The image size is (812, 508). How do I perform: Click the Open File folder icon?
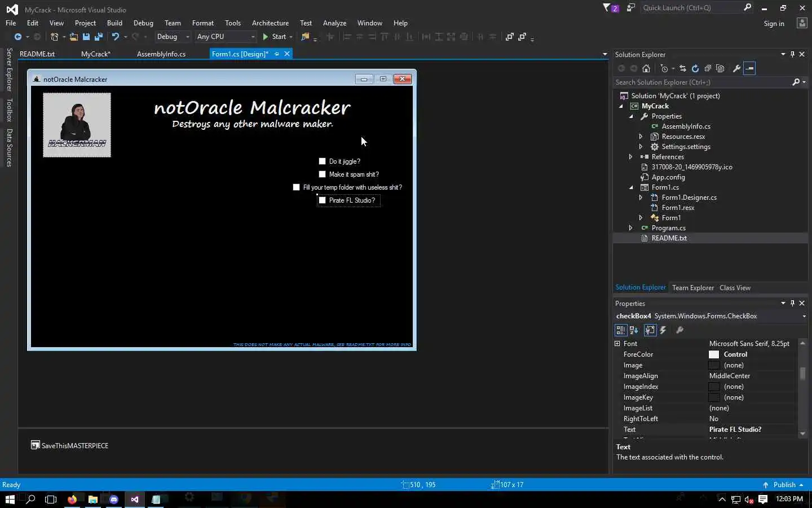(x=74, y=37)
